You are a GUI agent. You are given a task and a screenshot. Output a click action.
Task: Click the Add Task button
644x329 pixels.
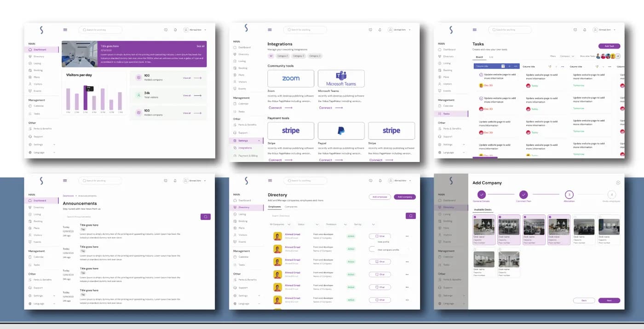pyautogui.click(x=609, y=46)
